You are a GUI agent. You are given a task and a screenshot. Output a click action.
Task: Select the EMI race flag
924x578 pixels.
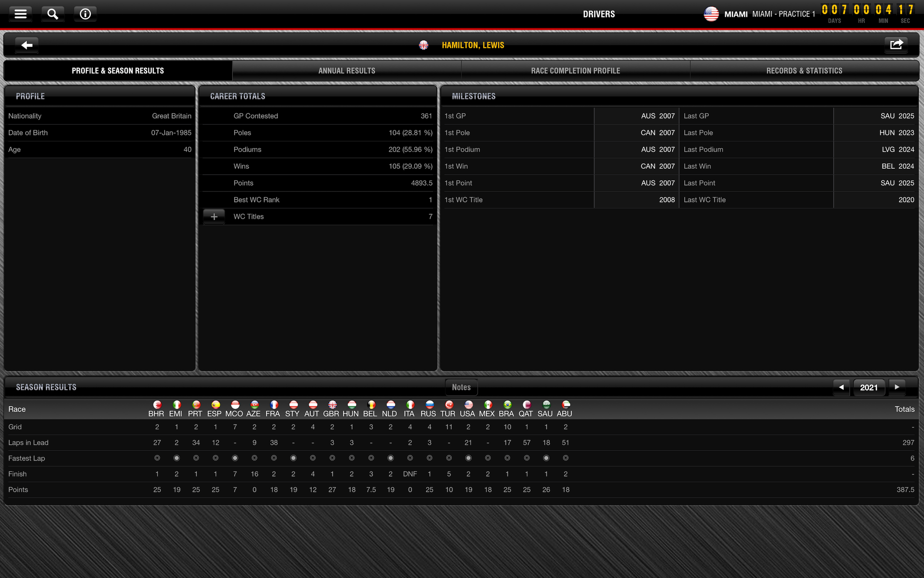(176, 405)
